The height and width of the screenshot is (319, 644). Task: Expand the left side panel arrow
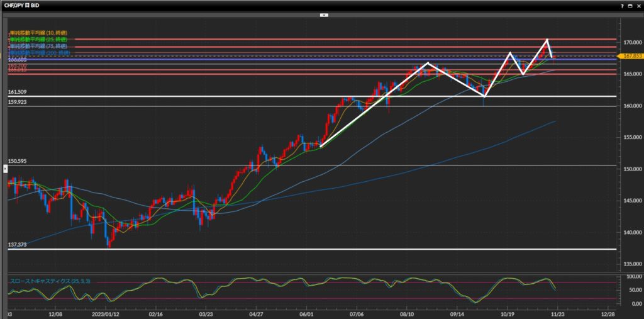(x=6, y=168)
